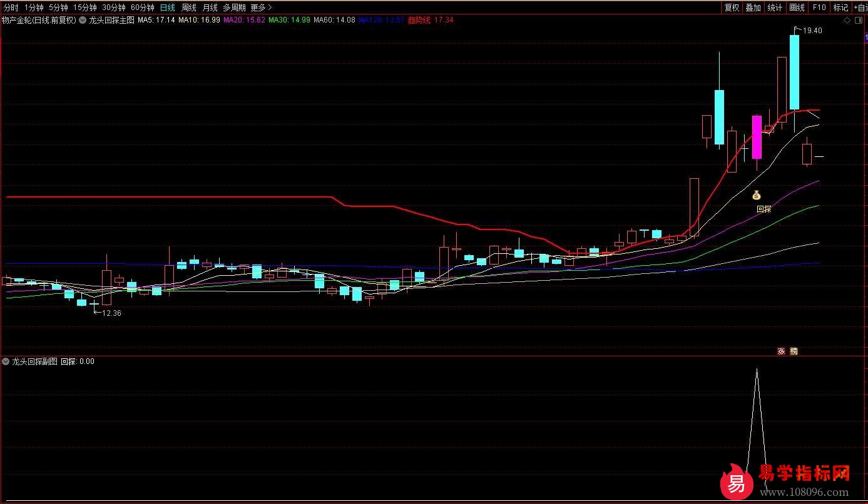The height and width of the screenshot is (504, 868).
Task: Click the 物产金轮(日线.前复权) stock title
Action: tap(39, 20)
